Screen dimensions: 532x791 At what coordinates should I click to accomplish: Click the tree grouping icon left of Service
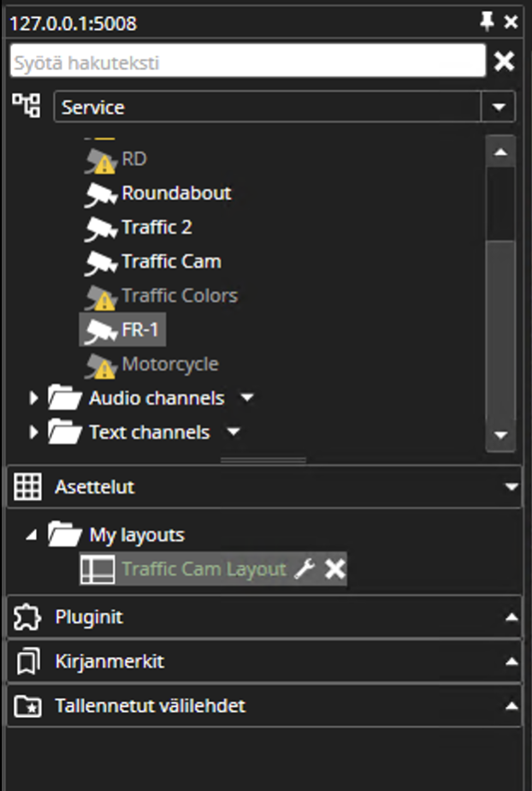click(27, 106)
